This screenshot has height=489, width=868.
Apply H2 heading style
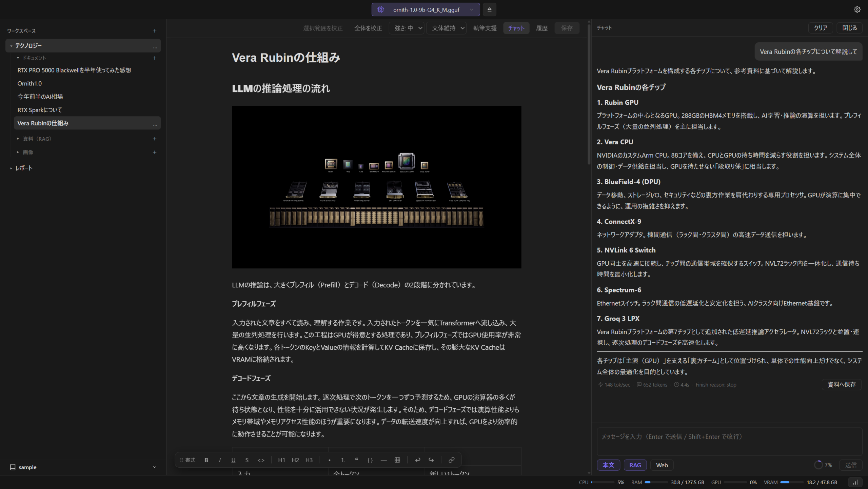[x=295, y=460]
